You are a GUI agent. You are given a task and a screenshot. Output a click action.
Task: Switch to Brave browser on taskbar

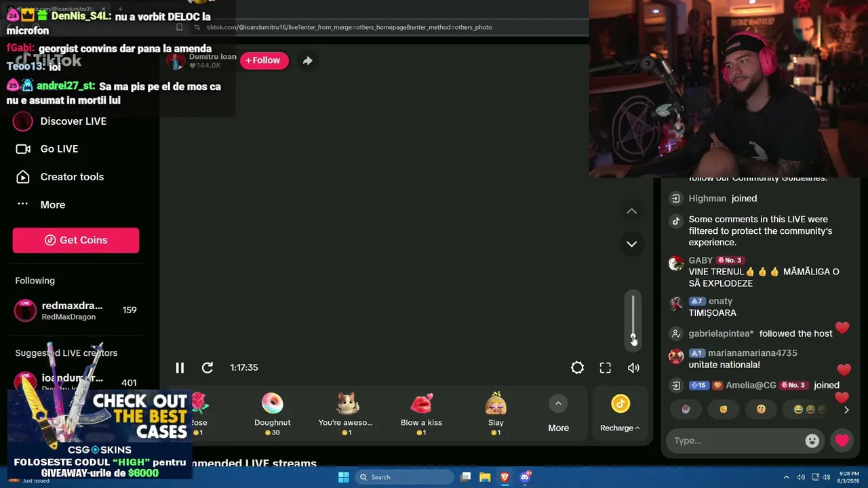tap(505, 477)
